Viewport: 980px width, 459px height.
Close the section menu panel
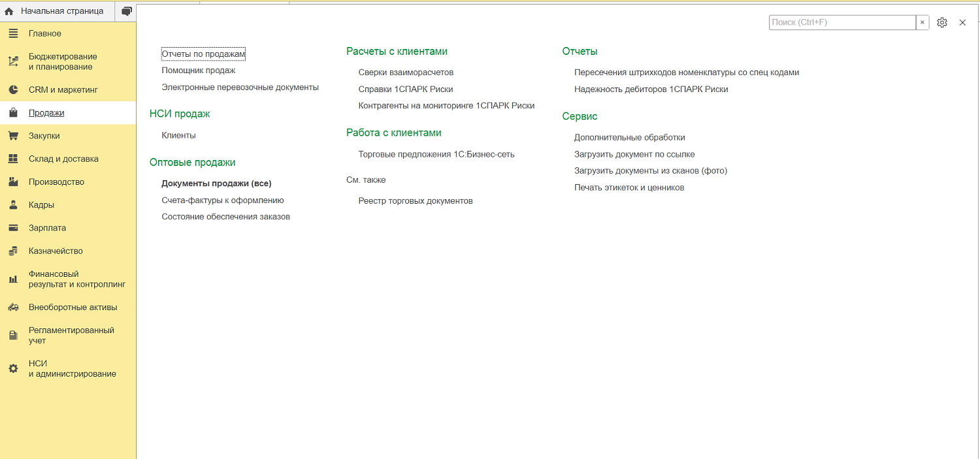pyautogui.click(x=962, y=23)
